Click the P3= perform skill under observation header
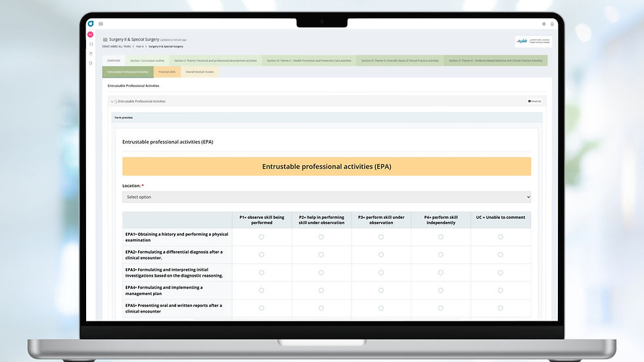 [x=381, y=220]
